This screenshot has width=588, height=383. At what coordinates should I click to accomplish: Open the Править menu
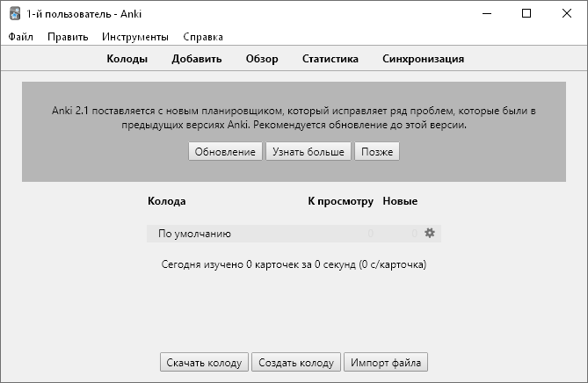click(68, 37)
